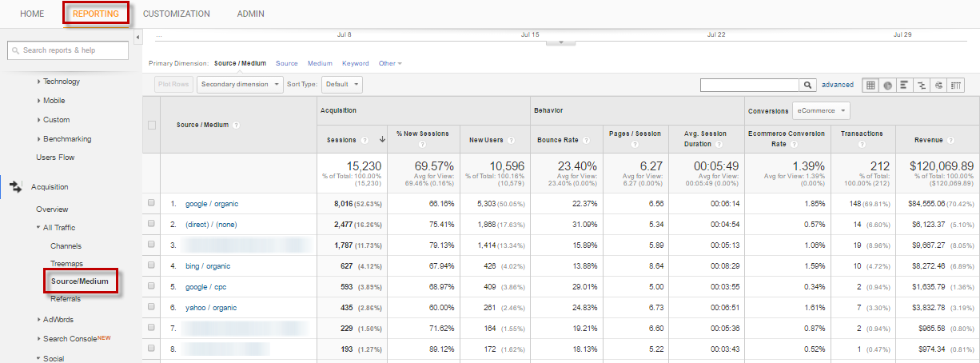The width and height of the screenshot is (980, 363).
Task: Tick the bing / organic row checkbox
Action: (x=152, y=265)
